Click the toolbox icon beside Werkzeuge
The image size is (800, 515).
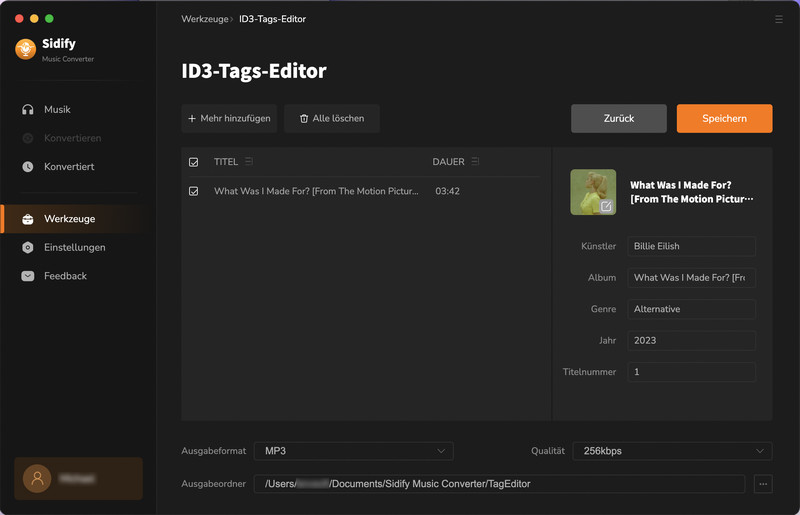(x=28, y=219)
